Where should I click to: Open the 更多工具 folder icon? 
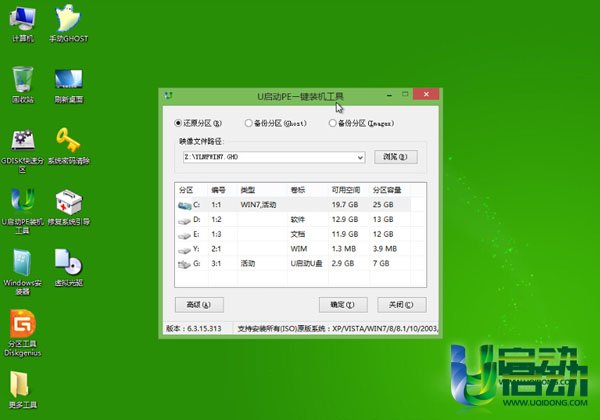[x=23, y=389]
